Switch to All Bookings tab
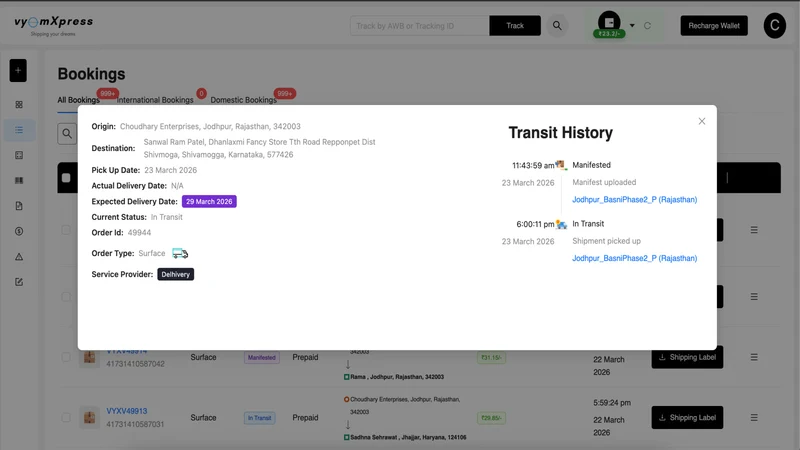The width and height of the screenshot is (800, 450). (79, 100)
